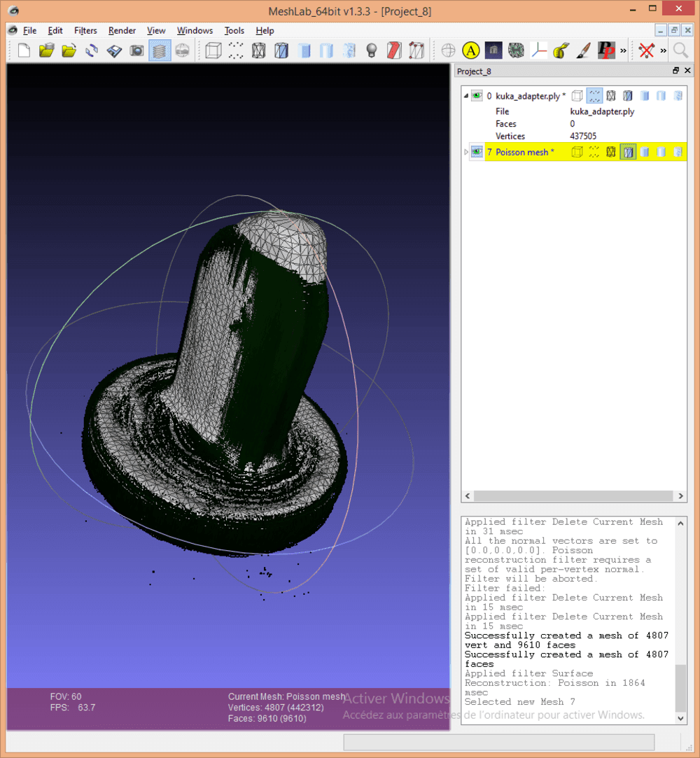Select the Bounding Box render mode icon
The height and width of the screenshot is (758, 700).
click(213, 50)
